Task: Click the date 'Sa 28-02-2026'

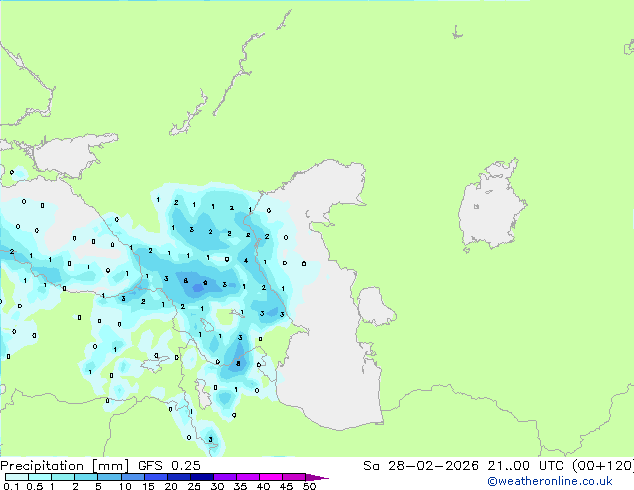Action: tap(421, 466)
